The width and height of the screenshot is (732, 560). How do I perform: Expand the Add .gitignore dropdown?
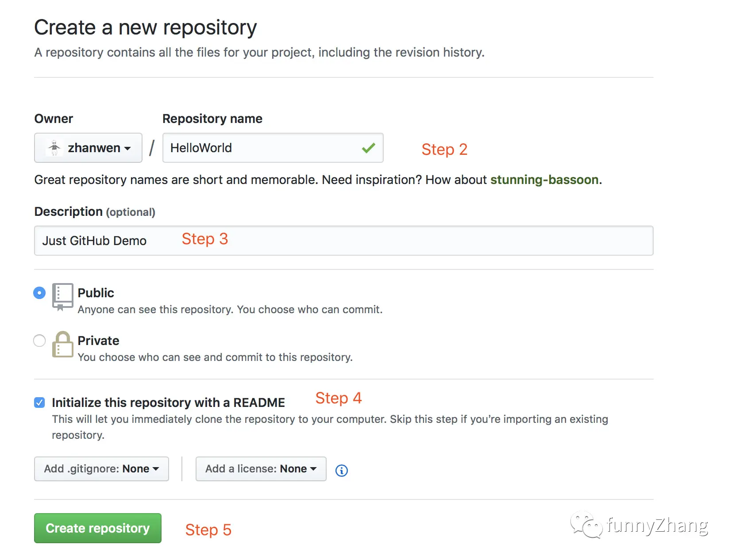pyautogui.click(x=101, y=469)
